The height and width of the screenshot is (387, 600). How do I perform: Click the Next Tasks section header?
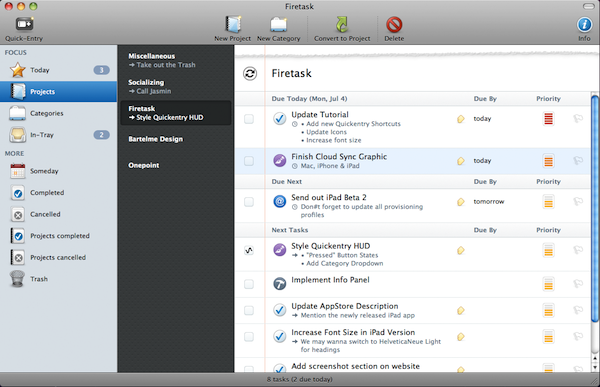(x=412, y=230)
